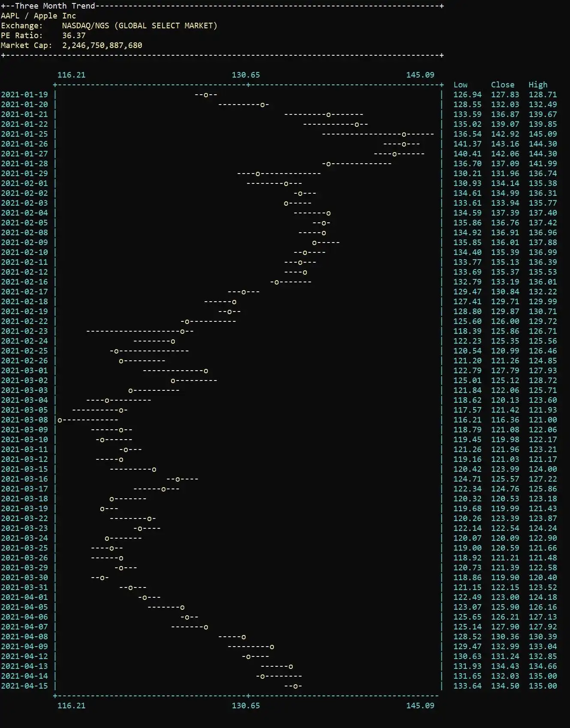This screenshot has width=570, height=728.
Task: Click High value 129.72 for 2021-02-22
Action: pos(543,321)
